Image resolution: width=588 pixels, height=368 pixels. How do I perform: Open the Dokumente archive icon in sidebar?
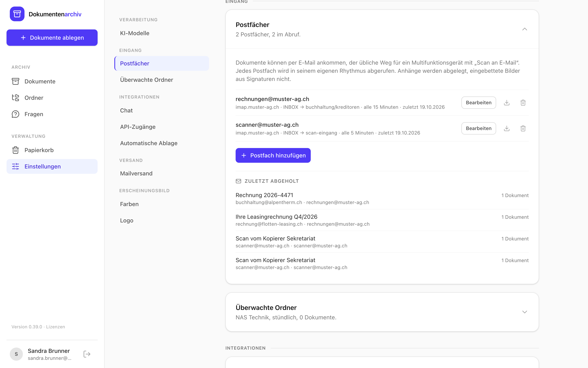click(x=16, y=81)
